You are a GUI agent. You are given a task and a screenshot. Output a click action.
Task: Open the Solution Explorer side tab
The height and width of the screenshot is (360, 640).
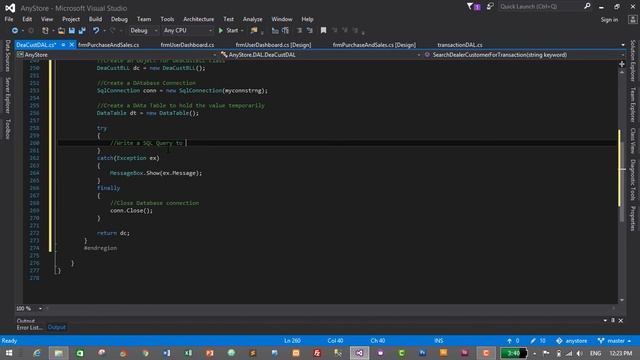tap(633, 60)
